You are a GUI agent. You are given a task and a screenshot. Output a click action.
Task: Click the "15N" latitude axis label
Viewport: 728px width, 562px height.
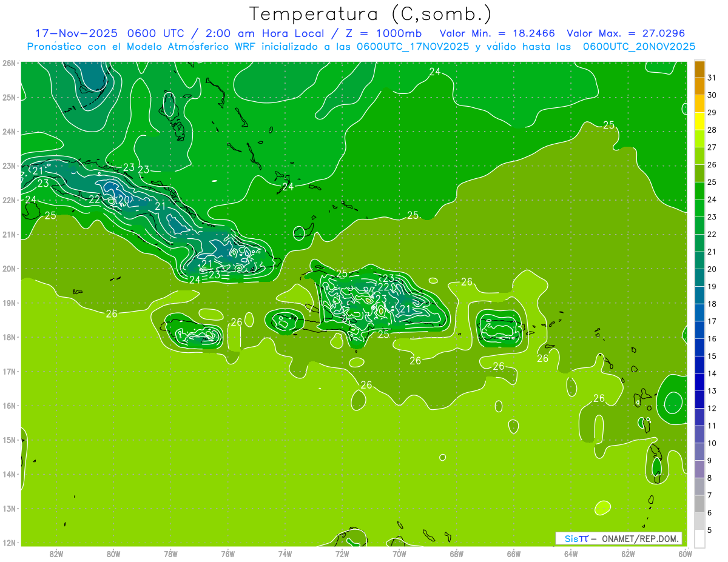coord(8,440)
